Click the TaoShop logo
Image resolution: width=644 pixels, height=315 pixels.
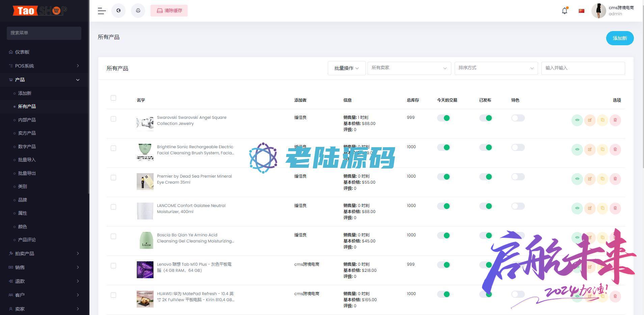pyautogui.click(x=40, y=11)
